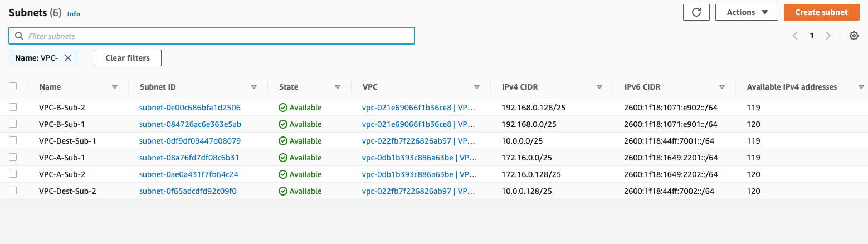Check the VPC-B-Sub-2 row checkbox
868x244 pixels.
tap(13, 107)
